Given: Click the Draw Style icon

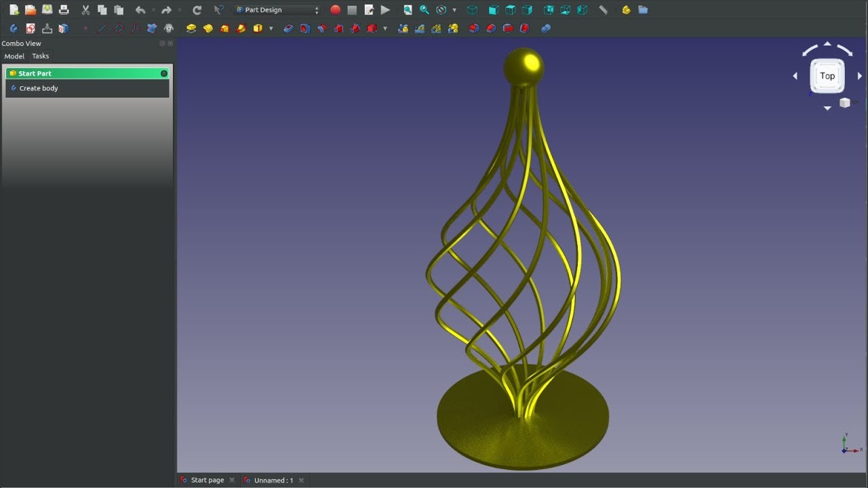Looking at the screenshot, I should point(441,10).
